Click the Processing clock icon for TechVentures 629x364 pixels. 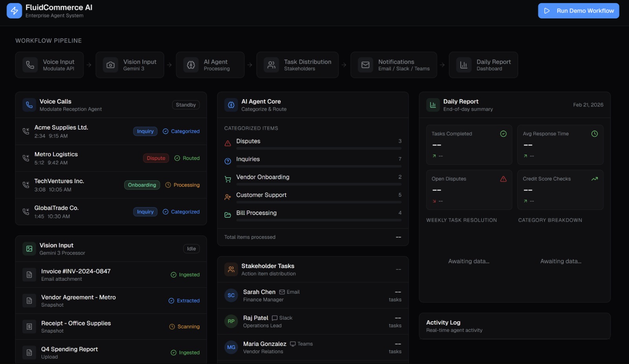pyautogui.click(x=168, y=185)
